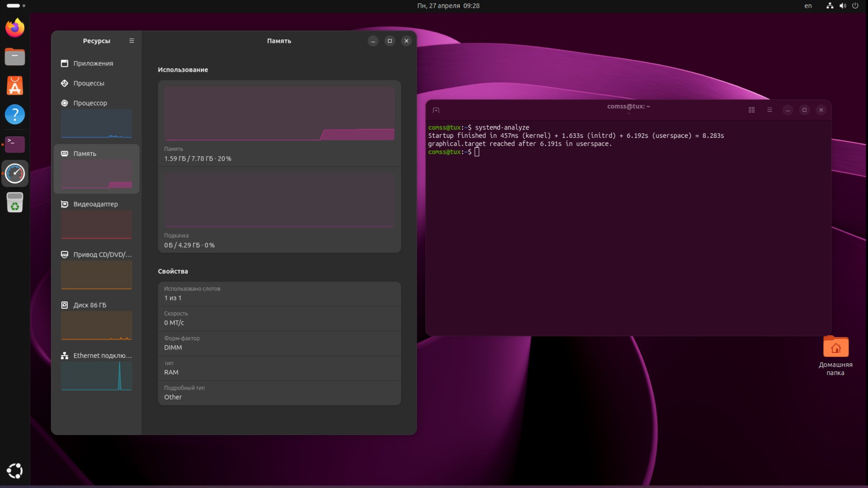Open the Диск 86 ГБ page
The width and height of the screenshot is (868, 488).
[x=90, y=305]
